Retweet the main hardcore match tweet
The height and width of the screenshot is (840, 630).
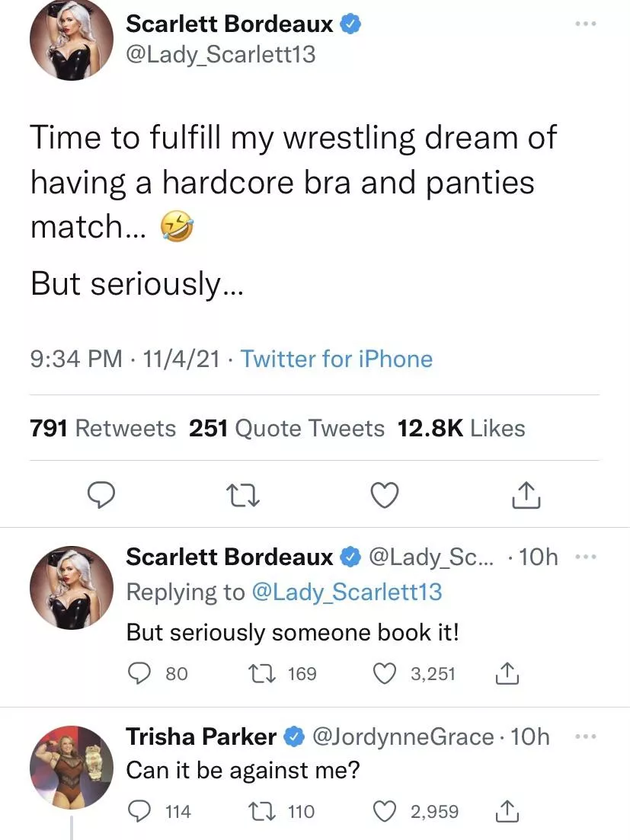click(x=245, y=496)
